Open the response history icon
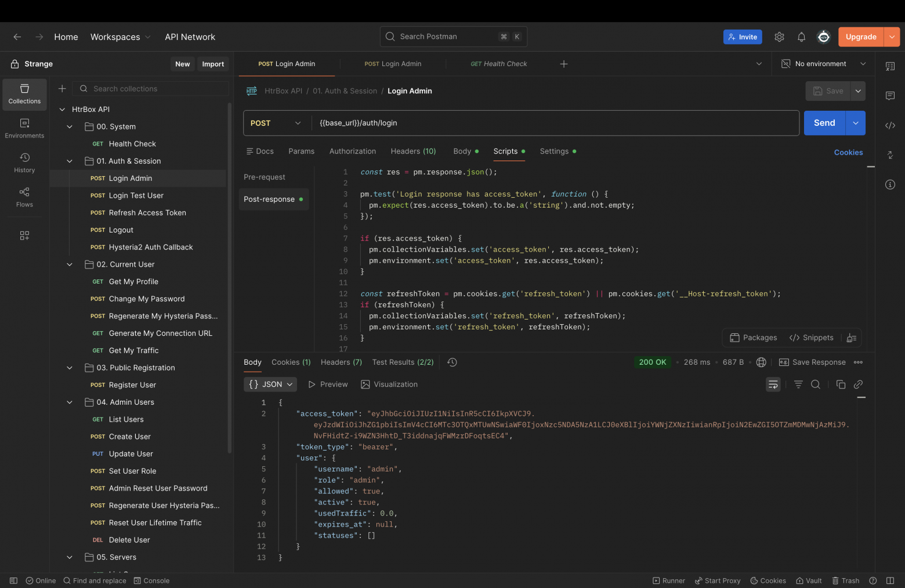This screenshot has width=905, height=588. tap(453, 362)
